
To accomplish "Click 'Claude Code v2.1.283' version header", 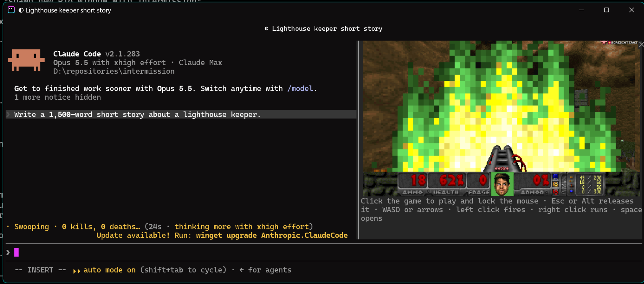I will click(96, 54).
